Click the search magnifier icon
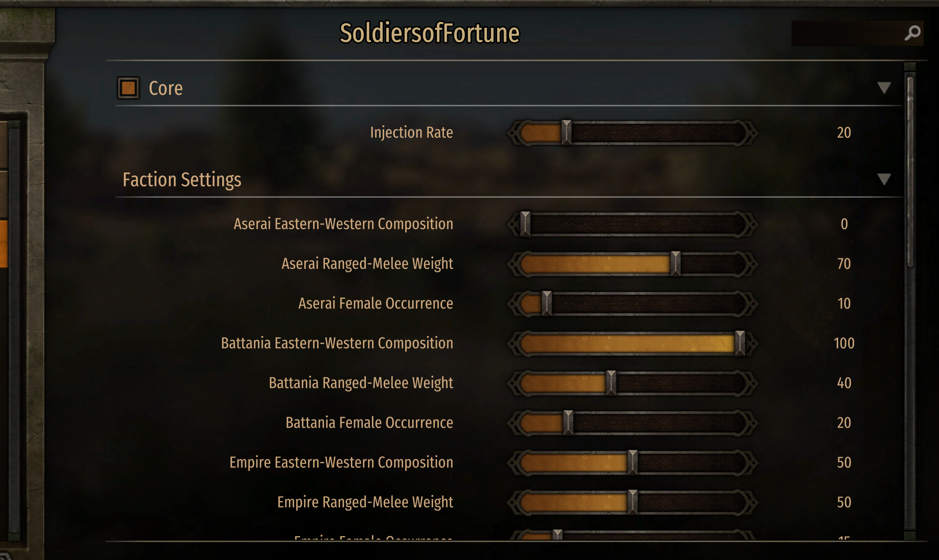The width and height of the screenshot is (939, 560). pos(912,33)
